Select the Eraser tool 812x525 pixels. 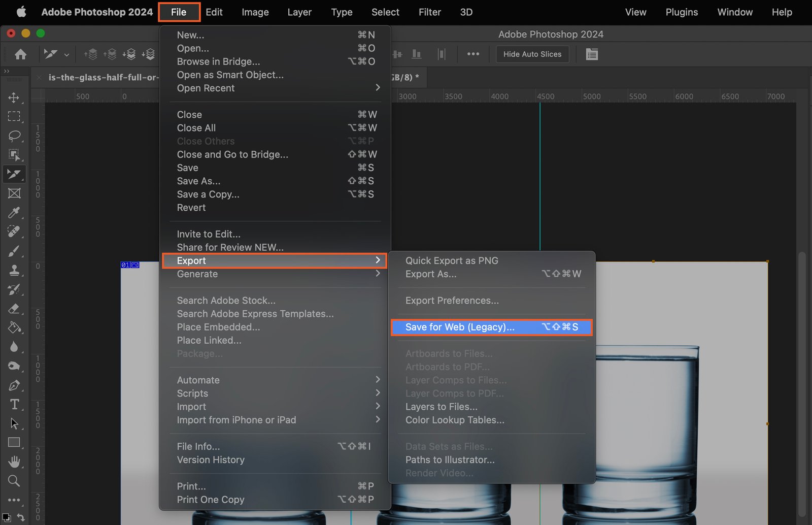coord(14,309)
